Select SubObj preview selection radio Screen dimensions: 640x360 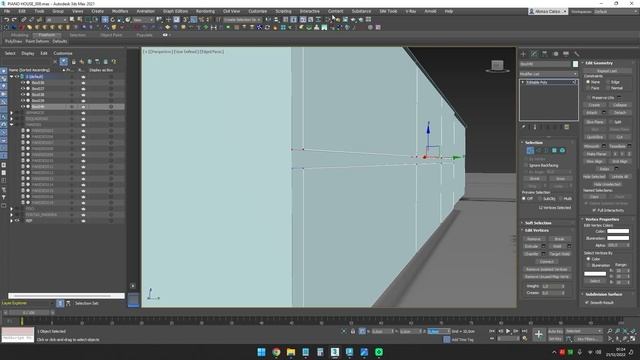(x=540, y=198)
